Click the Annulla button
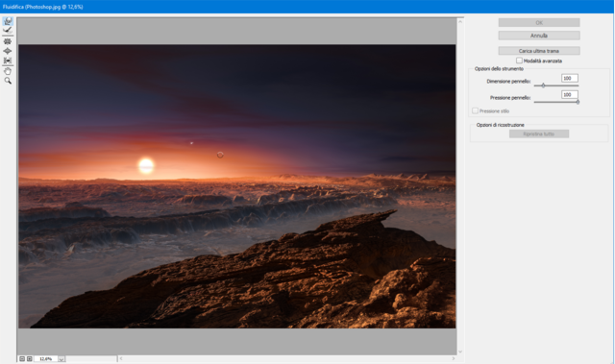 (539, 36)
